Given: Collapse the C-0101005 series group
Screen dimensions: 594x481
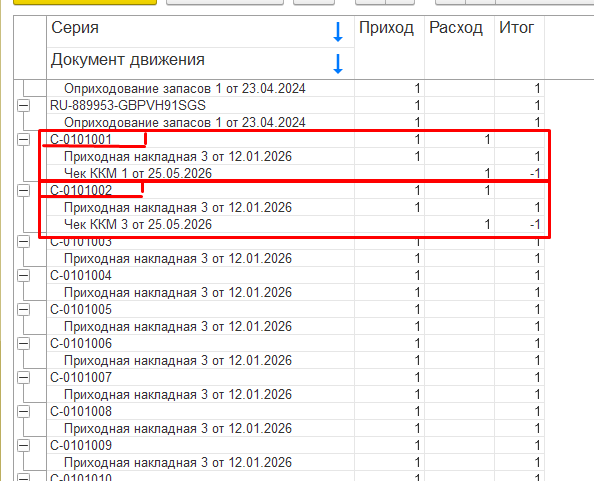Looking at the screenshot, I should click(x=23, y=309).
